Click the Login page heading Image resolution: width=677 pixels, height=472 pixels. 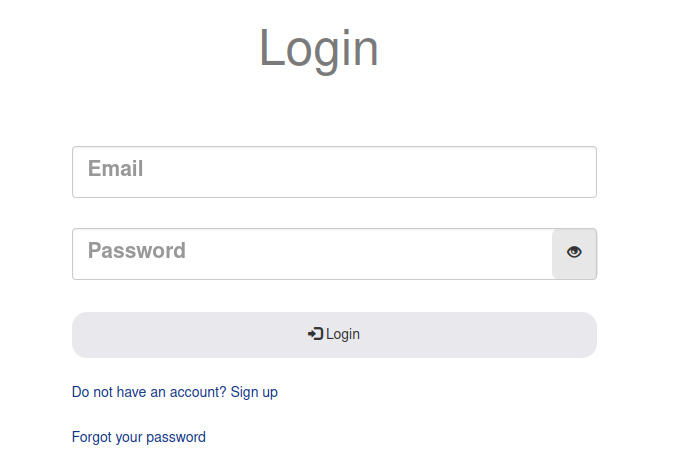[x=319, y=48]
